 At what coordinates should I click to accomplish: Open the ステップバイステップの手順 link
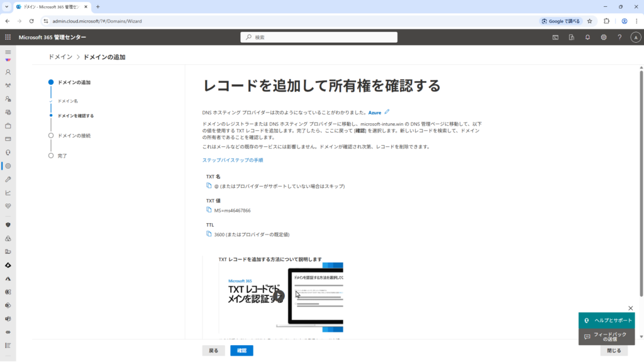tap(233, 160)
